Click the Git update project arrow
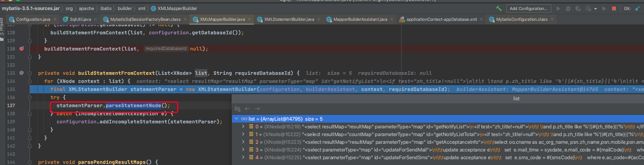Screen dimensions: 644x165 637,8
